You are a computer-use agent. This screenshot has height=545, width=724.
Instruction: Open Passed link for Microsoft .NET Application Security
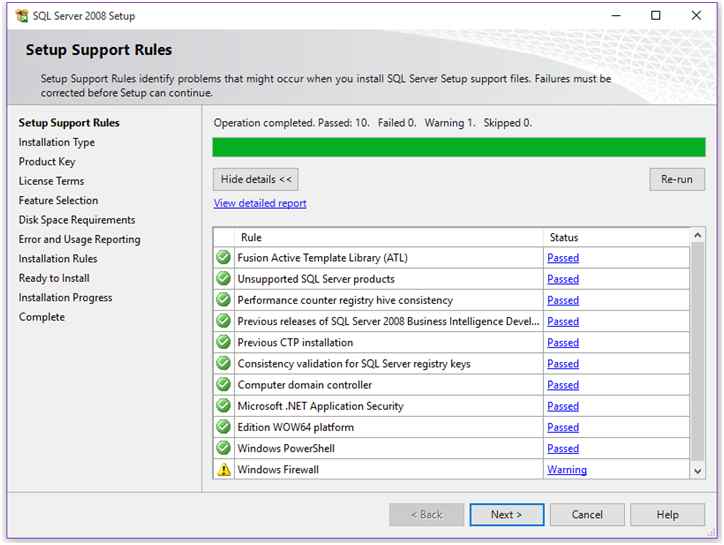(563, 406)
